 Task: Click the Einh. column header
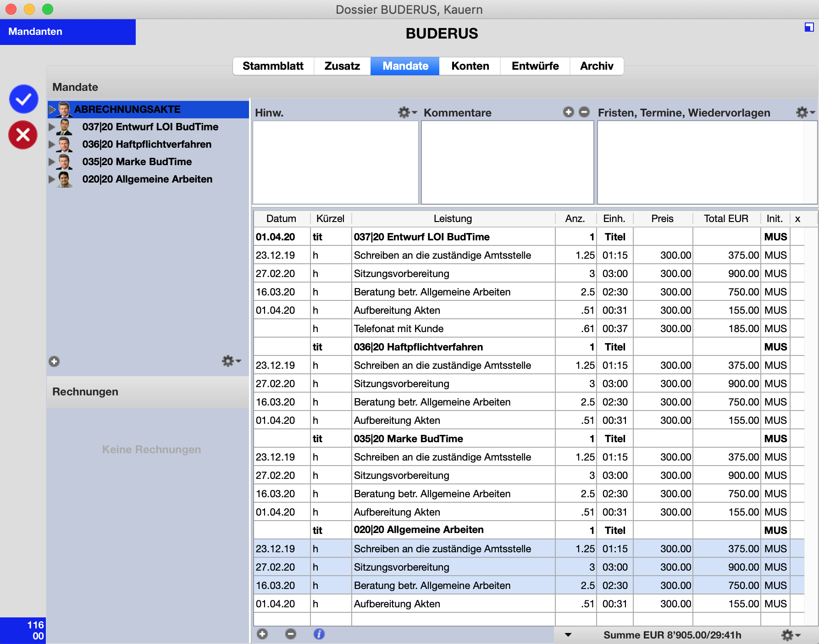pos(614,219)
